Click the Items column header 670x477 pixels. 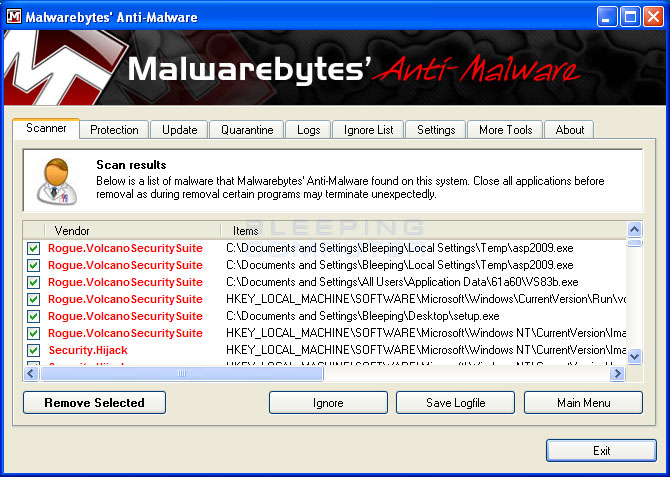(423, 231)
